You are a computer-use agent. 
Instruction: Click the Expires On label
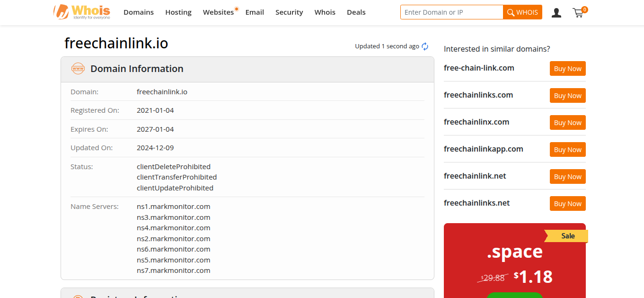(x=89, y=129)
